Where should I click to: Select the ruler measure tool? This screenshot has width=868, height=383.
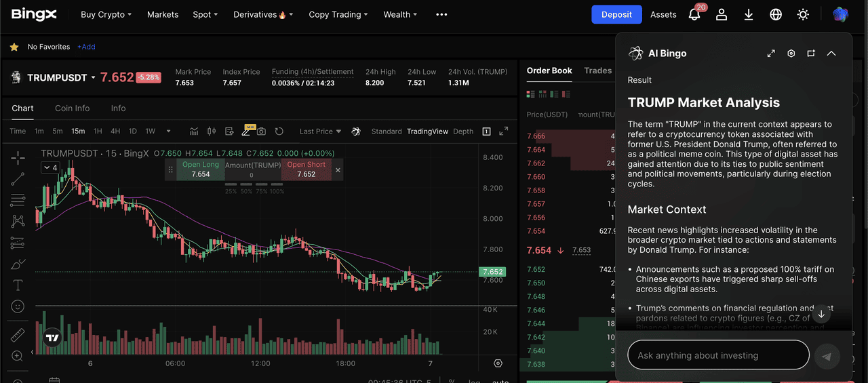[x=18, y=334]
